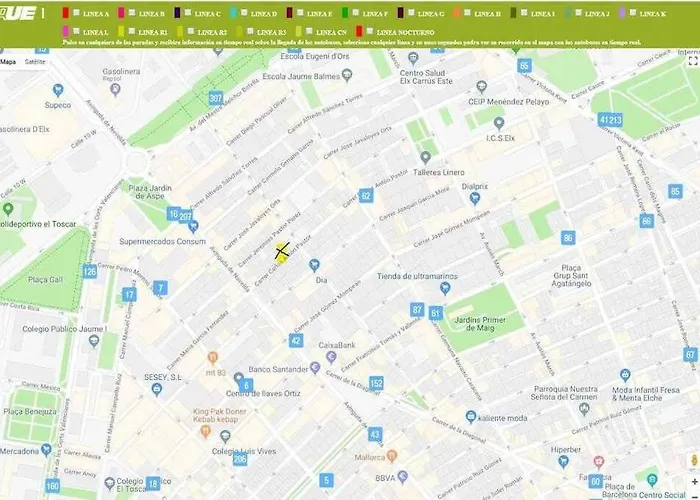Click the red LINEA A color swatch
This screenshot has height=500, width=700.
coord(66,13)
